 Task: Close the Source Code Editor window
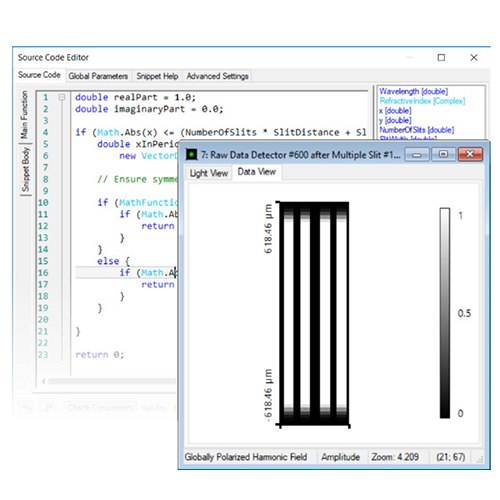point(474,58)
